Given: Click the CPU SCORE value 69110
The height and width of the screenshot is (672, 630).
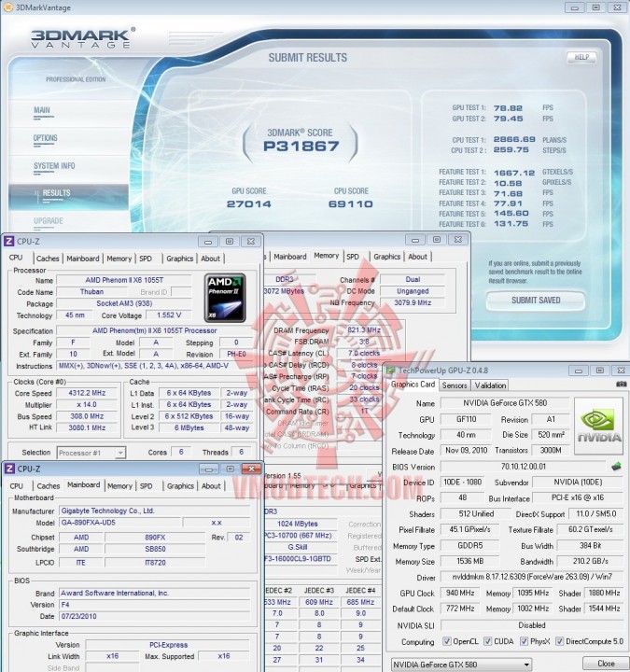Looking at the screenshot, I should pos(351,204).
